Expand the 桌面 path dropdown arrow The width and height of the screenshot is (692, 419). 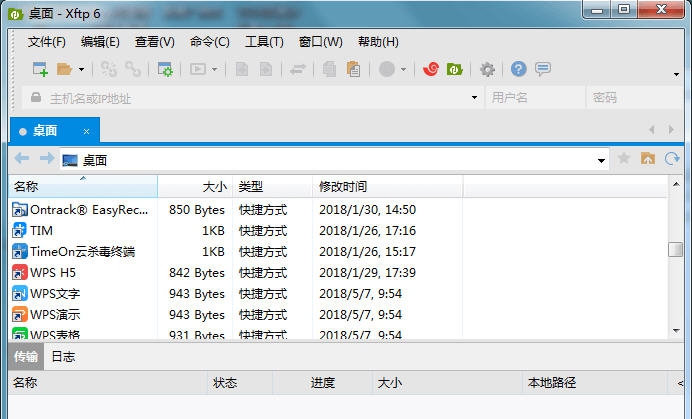pos(602,160)
